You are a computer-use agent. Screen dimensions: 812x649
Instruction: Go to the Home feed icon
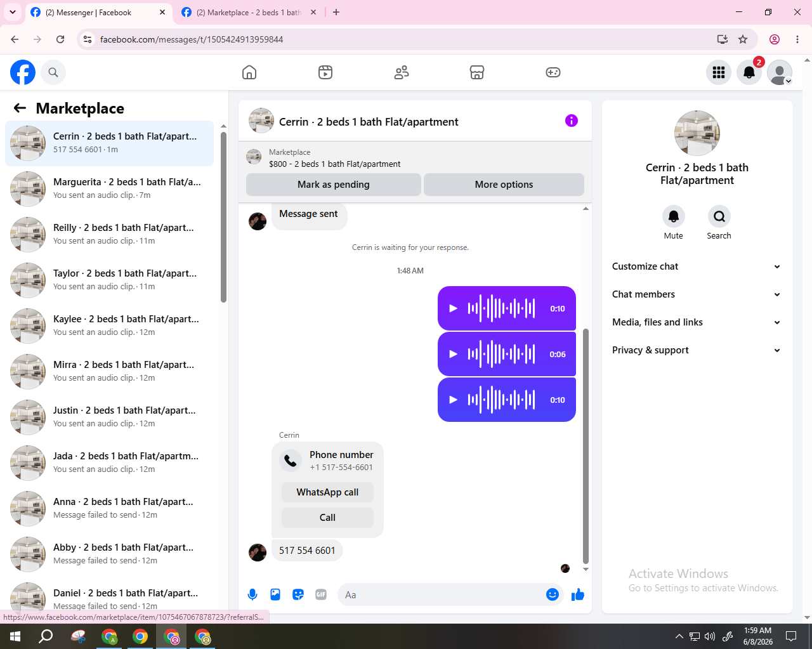pos(249,72)
